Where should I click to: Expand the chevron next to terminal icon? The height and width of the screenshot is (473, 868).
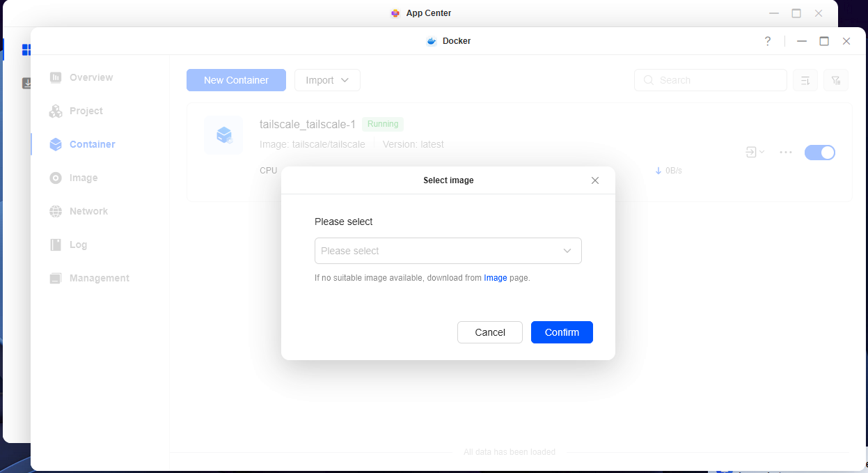762,153
